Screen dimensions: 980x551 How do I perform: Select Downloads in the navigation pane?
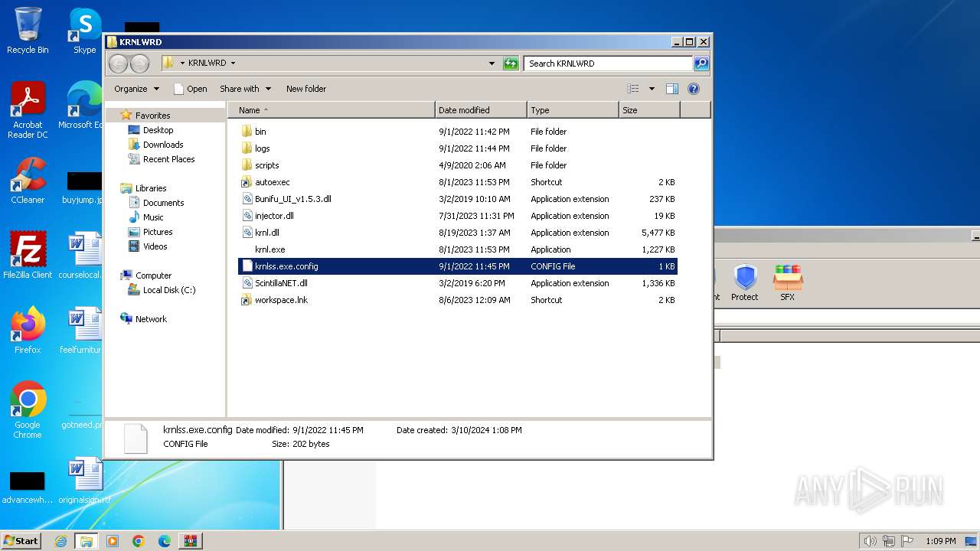pyautogui.click(x=163, y=145)
